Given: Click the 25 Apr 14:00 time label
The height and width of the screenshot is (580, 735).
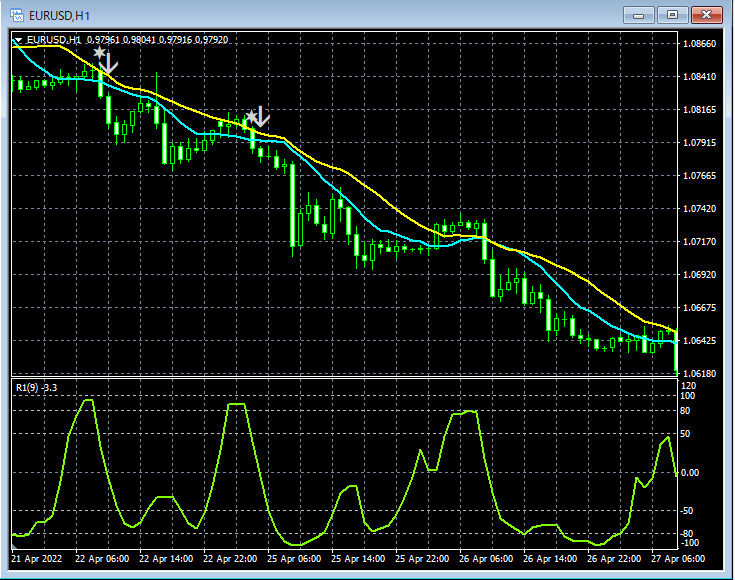Looking at the screenshot, I should coord(358,559).
